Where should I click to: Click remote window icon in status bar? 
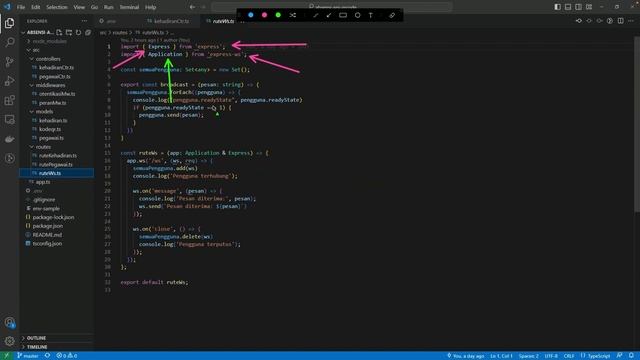tap(6, 356)
